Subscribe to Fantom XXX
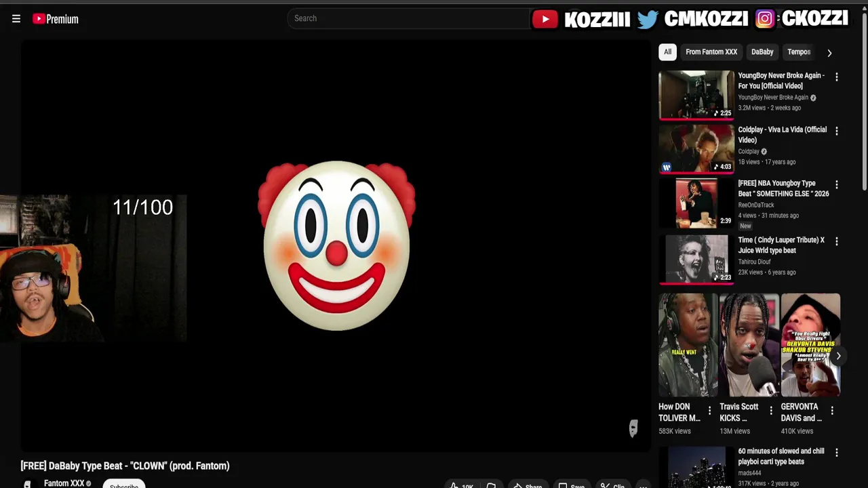The image size is (868, 488). tap(124, 485)
